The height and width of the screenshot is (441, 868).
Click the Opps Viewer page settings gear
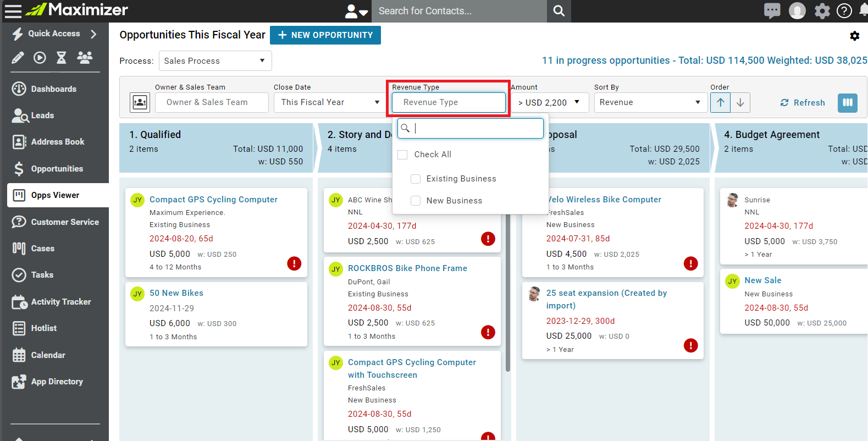pos(854,36)
